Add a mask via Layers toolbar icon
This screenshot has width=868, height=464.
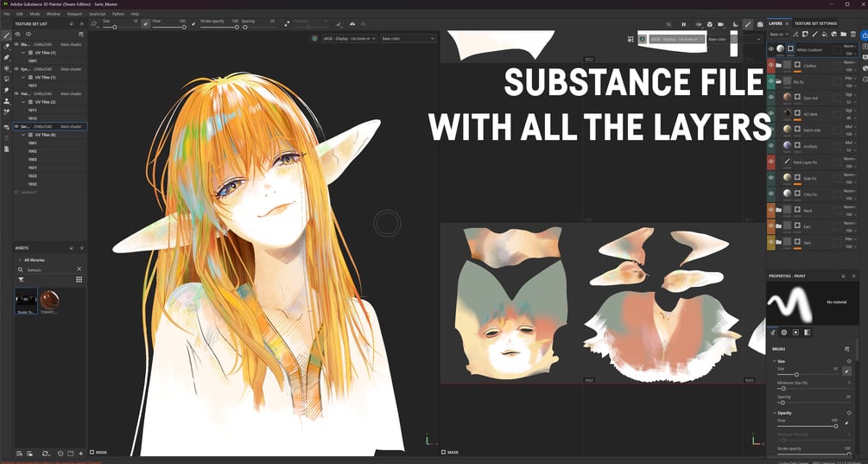pyautogui.click(x=805, y=35)
